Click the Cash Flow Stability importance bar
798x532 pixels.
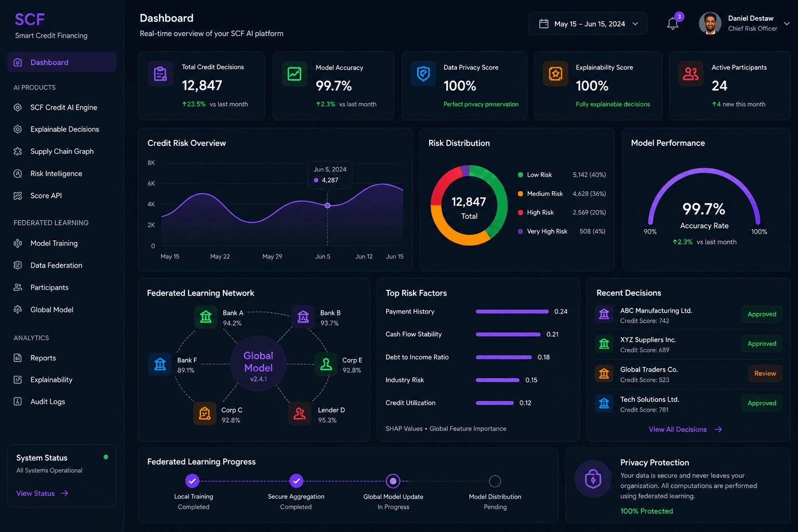pyautogui.click(x=508, y=335)
